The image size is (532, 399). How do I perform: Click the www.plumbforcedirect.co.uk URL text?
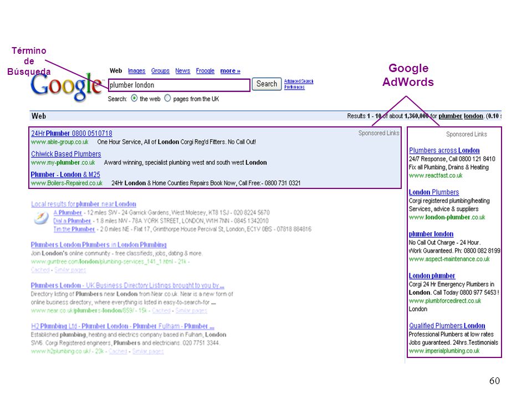(x=445, y=301)
